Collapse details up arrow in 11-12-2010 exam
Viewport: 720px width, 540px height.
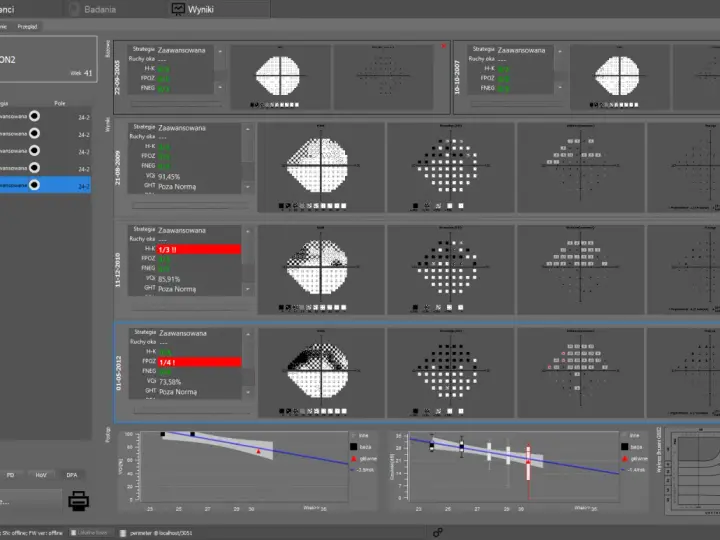pos(248,231)
